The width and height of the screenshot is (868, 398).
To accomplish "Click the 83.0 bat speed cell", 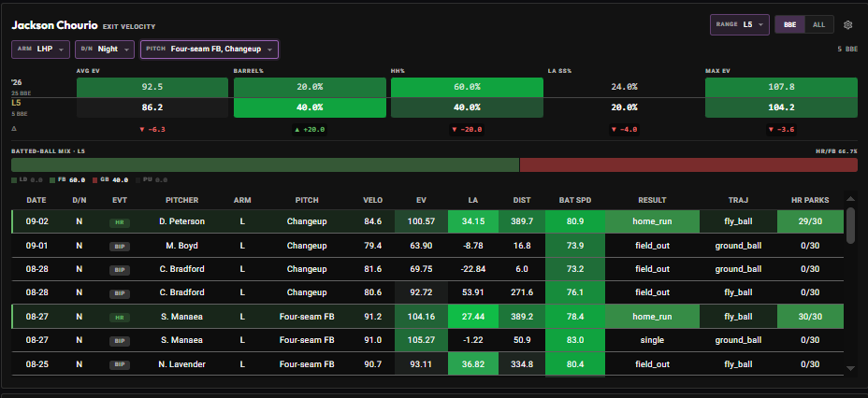I will point(575,340).
